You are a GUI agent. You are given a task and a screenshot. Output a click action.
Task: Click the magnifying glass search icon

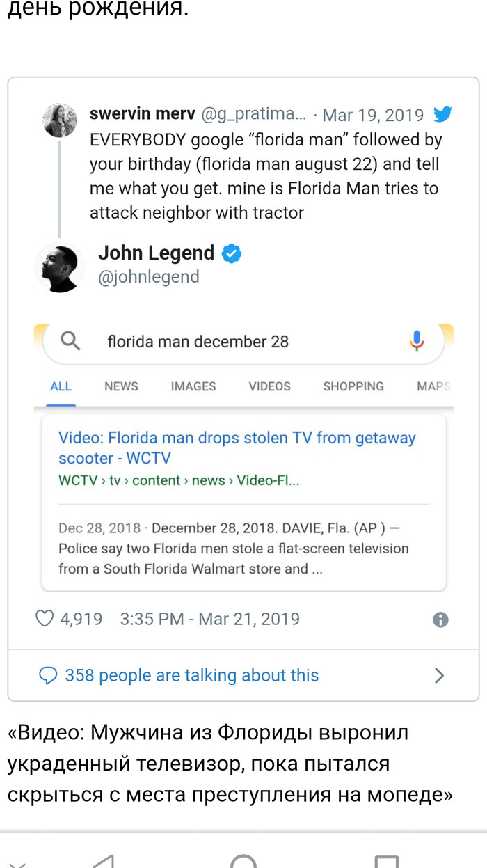70,341
